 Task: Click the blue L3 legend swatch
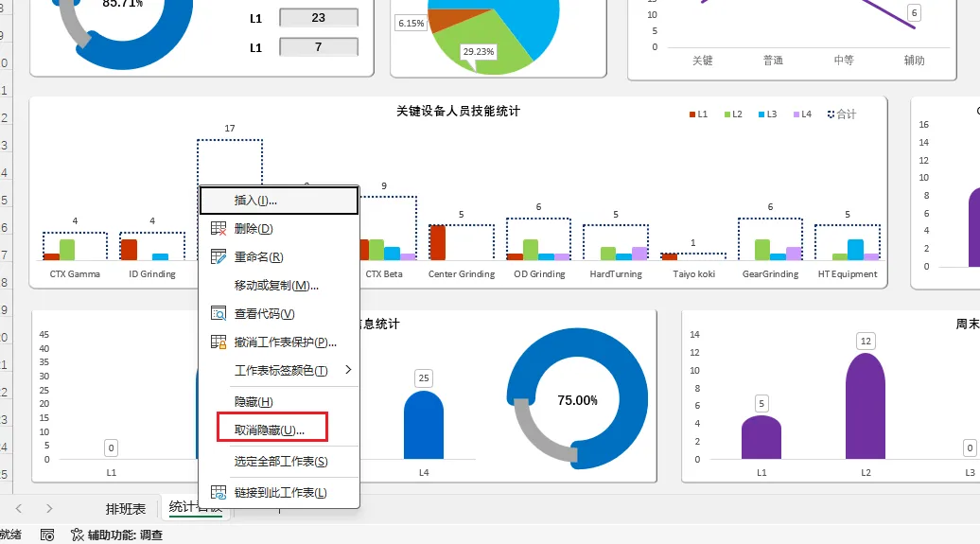coord(761,114)
